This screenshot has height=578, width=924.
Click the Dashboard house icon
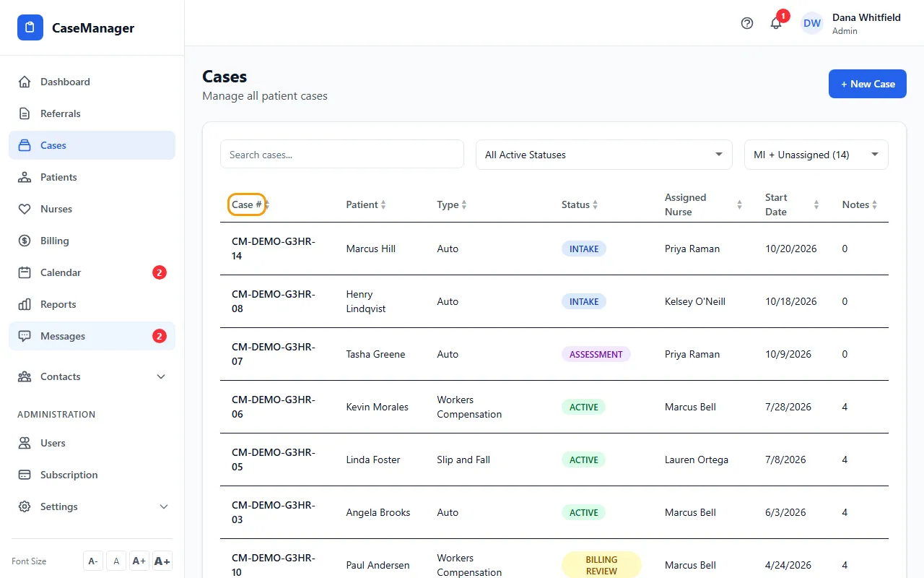(25, 82)
